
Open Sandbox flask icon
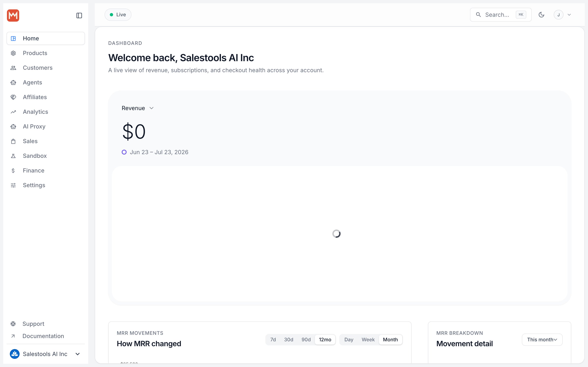pyautogui.click(x=13, y=156)
